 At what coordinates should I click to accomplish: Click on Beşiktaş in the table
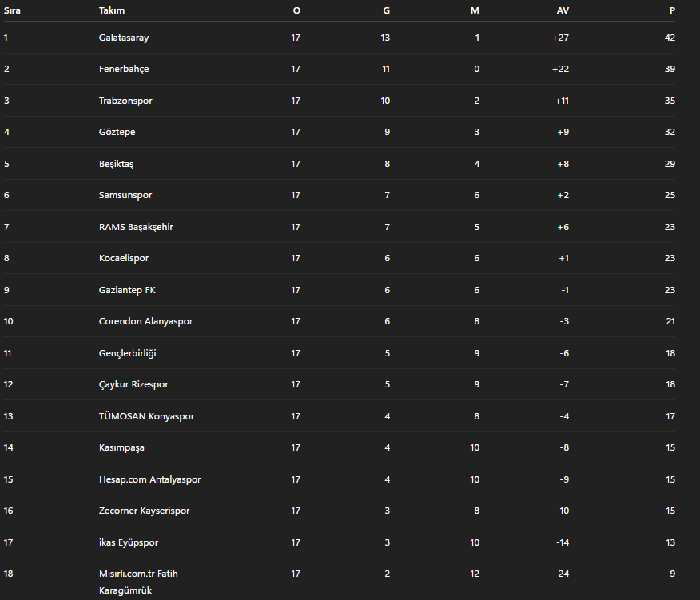[117, 164]
